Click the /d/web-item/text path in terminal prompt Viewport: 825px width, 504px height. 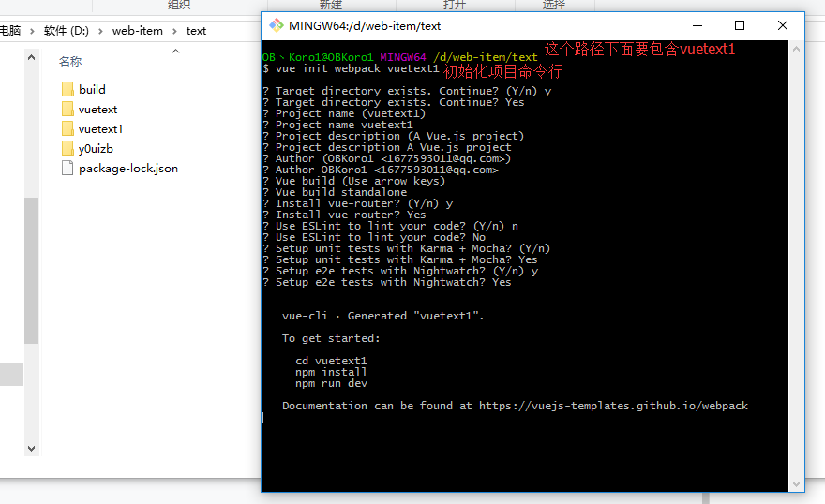pos(485,57)
